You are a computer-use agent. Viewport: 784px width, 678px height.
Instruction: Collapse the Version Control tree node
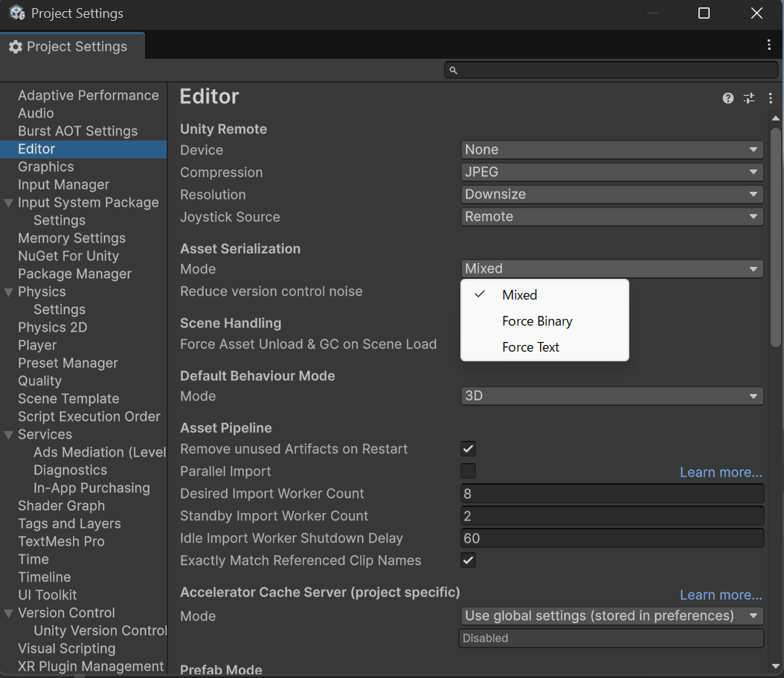point(8,613)
